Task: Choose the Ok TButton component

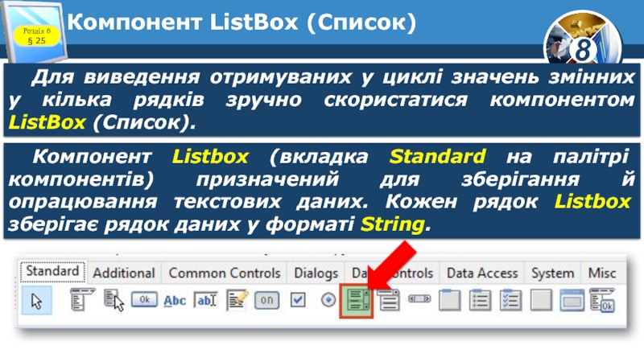Action: click(144, 299)
